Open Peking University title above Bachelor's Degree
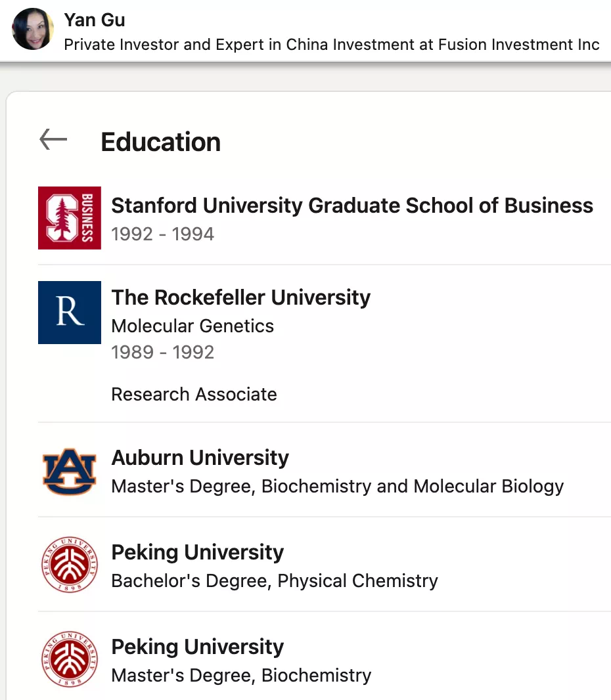This screenshot has width=611, height=700. coord(197,552)
